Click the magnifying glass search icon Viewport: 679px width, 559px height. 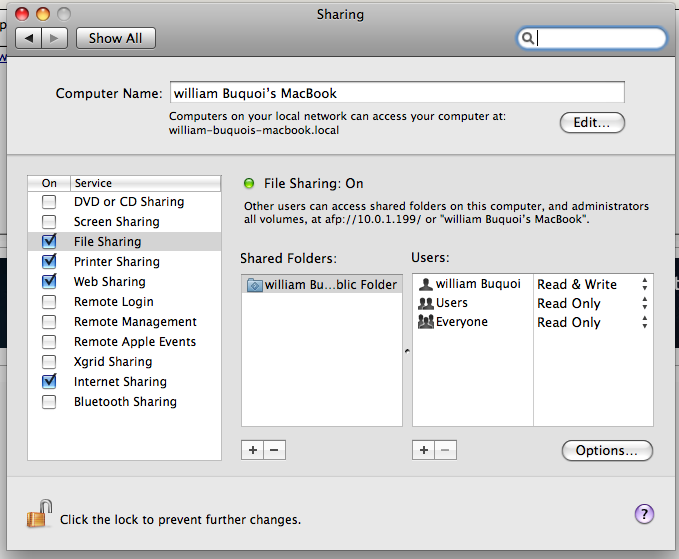tap(527, 38)
